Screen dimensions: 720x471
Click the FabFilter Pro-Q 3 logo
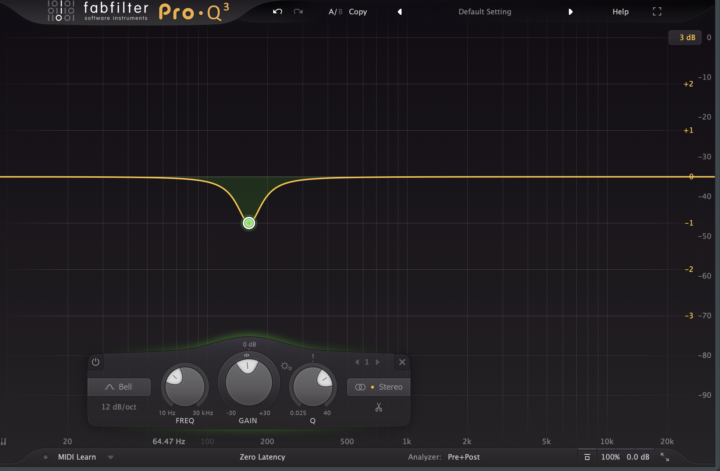(138, 11)
